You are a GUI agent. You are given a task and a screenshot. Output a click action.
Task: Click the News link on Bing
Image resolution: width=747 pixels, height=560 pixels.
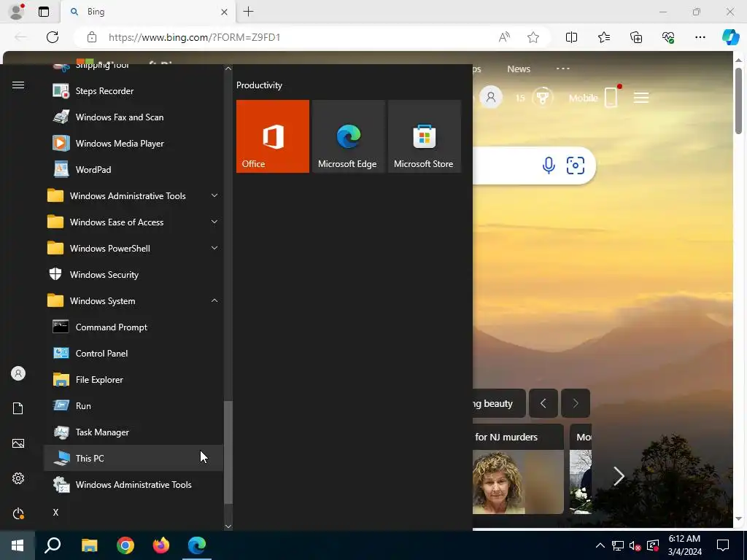pos(519,69)
